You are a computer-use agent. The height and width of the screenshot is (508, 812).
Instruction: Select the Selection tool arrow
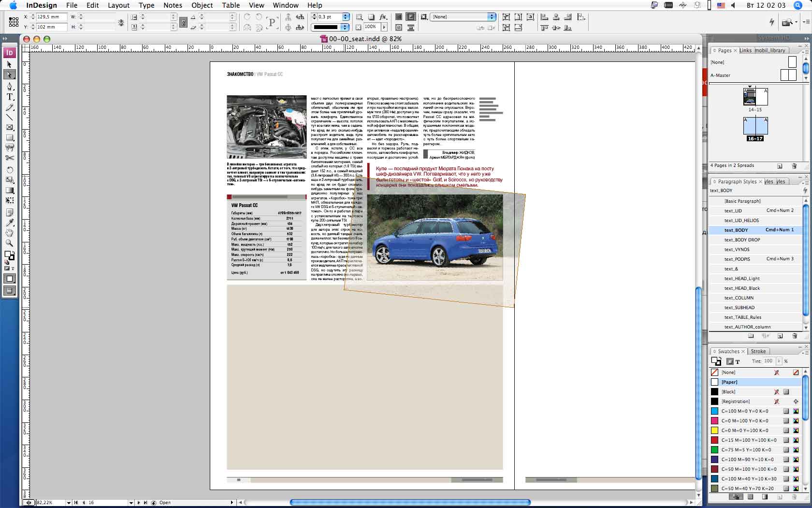tap(9, 64)
